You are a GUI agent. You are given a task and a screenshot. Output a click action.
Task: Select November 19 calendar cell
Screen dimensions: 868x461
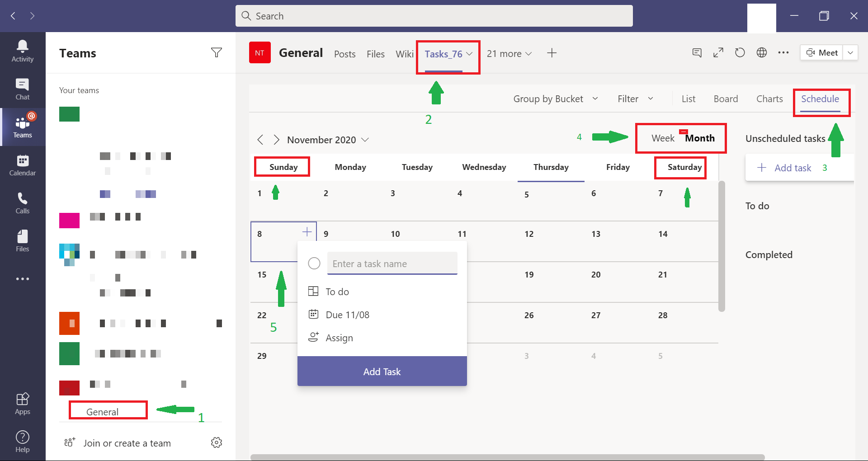click(x=551, y=282)
